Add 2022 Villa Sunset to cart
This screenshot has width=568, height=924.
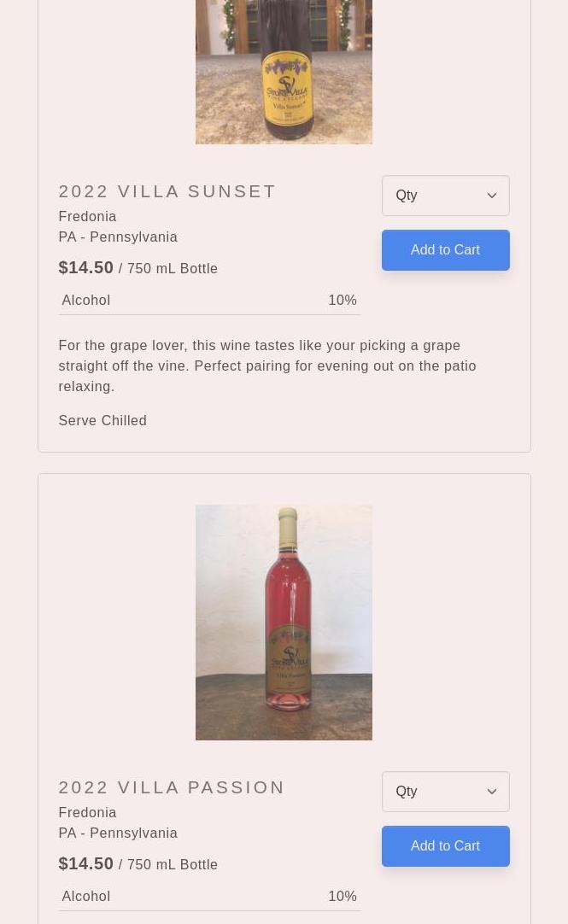(x=445, y=250)
